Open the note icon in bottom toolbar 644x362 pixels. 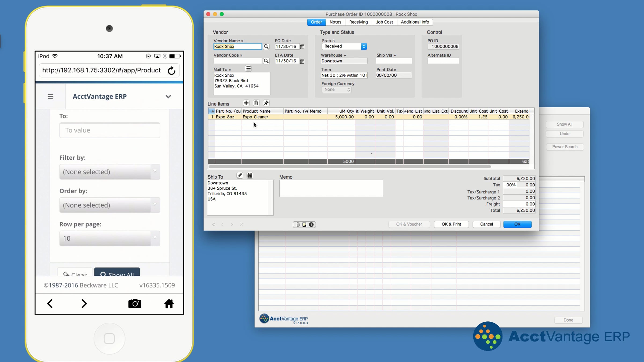click(304, 224)
